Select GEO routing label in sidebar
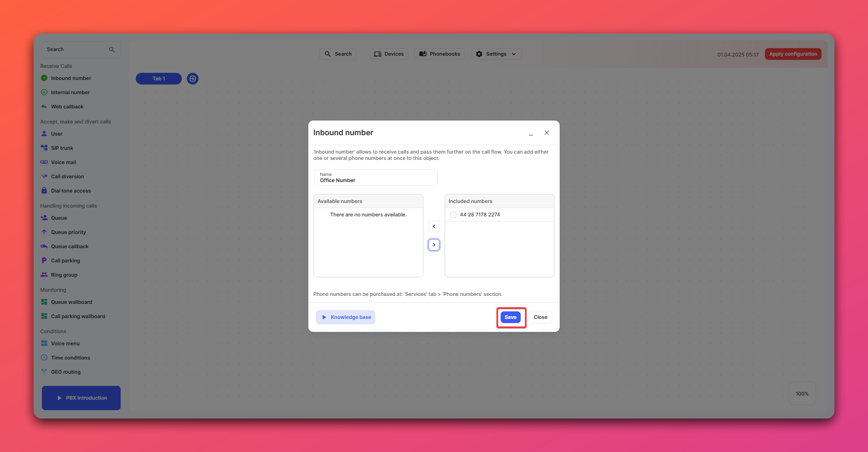This screenshot has width=868, height=452. 66,372
